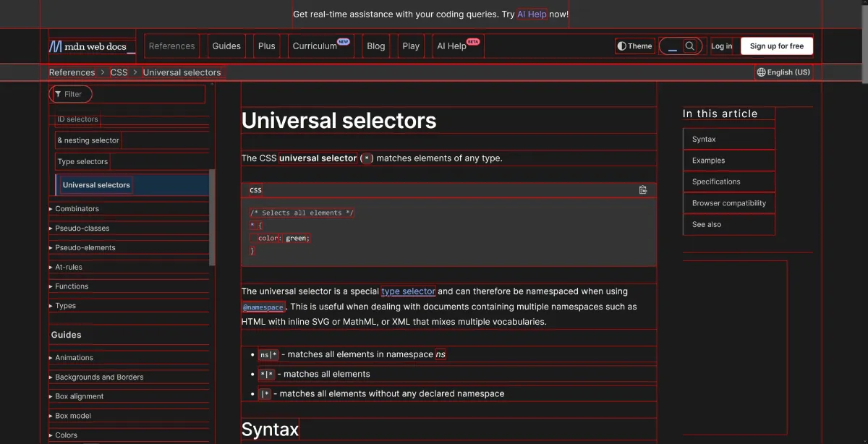The image size is (868, 444).
Task: Click the Log in button
Action: click(x=721, y=46)
